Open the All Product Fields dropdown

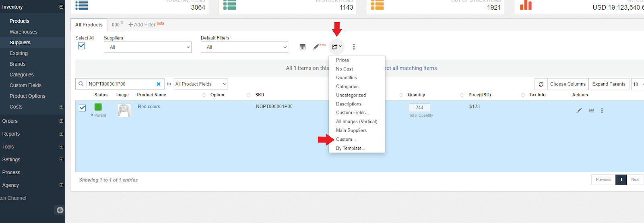click(201, 84)
